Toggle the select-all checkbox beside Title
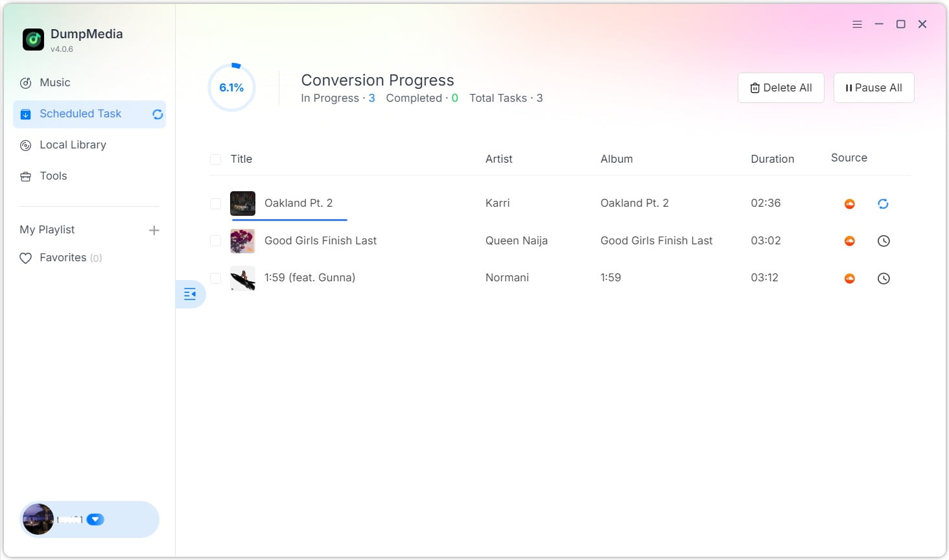 pos(215,159)
